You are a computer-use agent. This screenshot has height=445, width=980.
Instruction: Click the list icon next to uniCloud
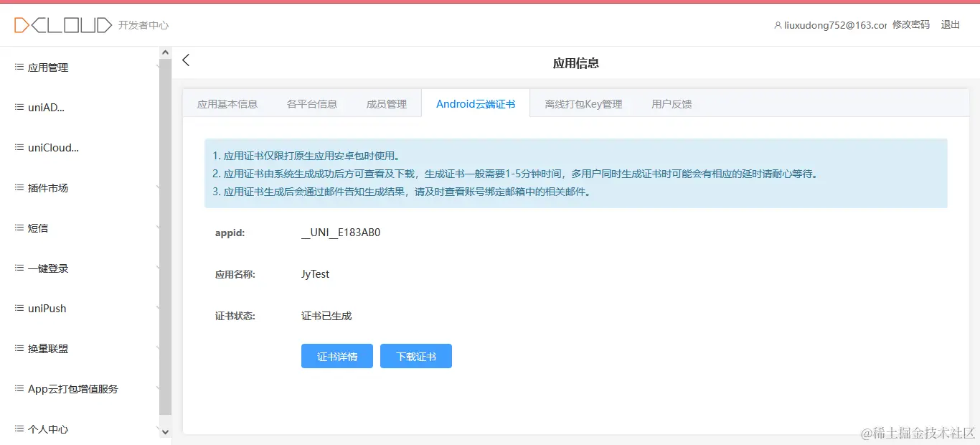point(19,147)
